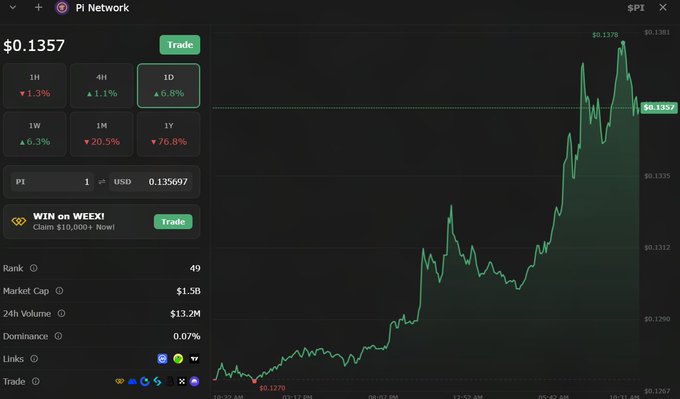
Task: Select the 4H timeframe
Action: pos(101,85)
